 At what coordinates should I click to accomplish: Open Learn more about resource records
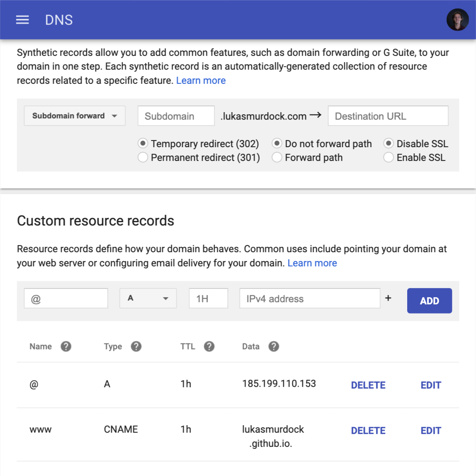click(312, 263)
